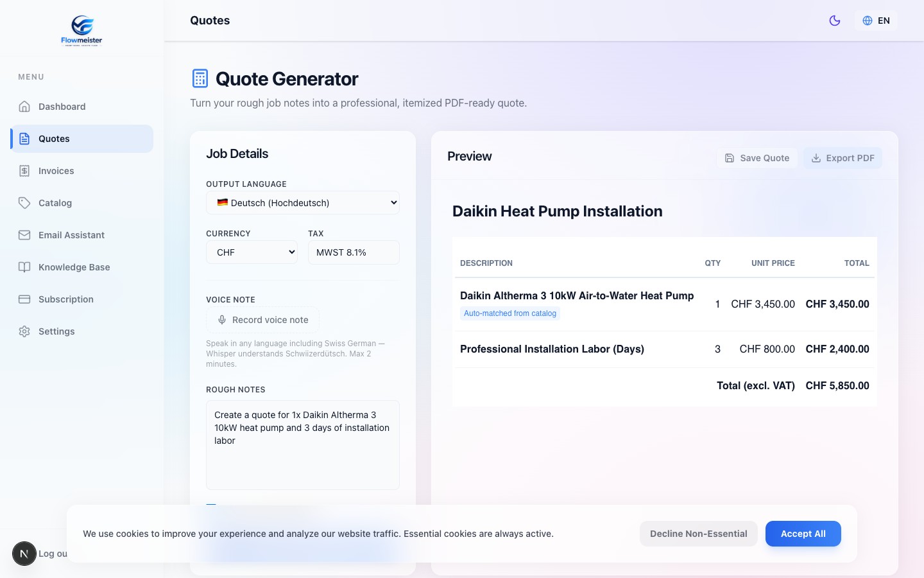The image size is (924, 578).
Task: Click the Subscription card icon
Action: 24,299
